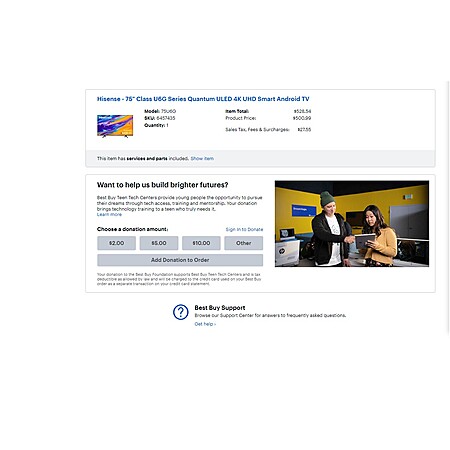Click the Quantity field text

click(x=156, y=125)
